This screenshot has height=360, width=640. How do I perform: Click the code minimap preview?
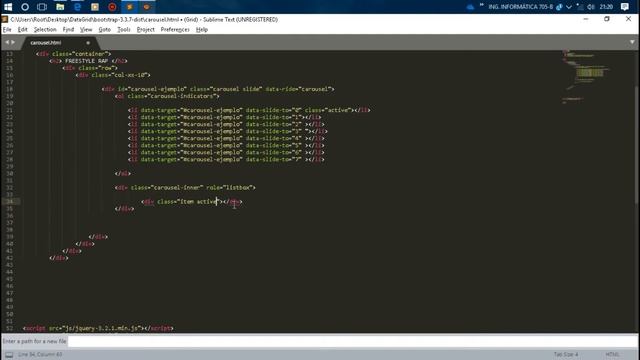[586, 77]
